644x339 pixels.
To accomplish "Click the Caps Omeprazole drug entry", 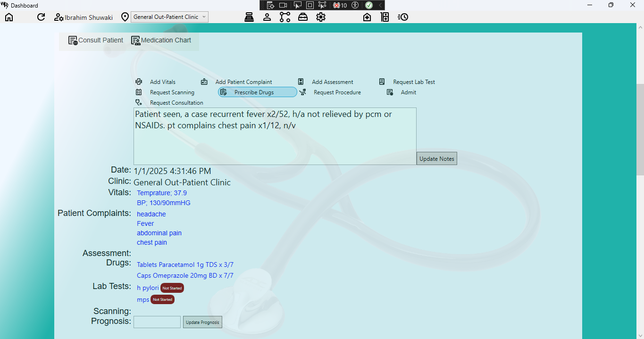I will coord(185,276).
